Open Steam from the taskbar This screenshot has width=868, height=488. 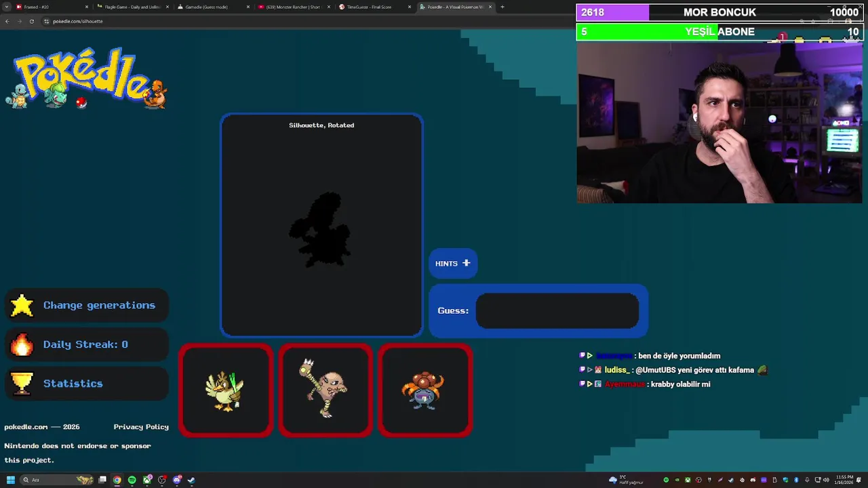click(x=192, y=480)
